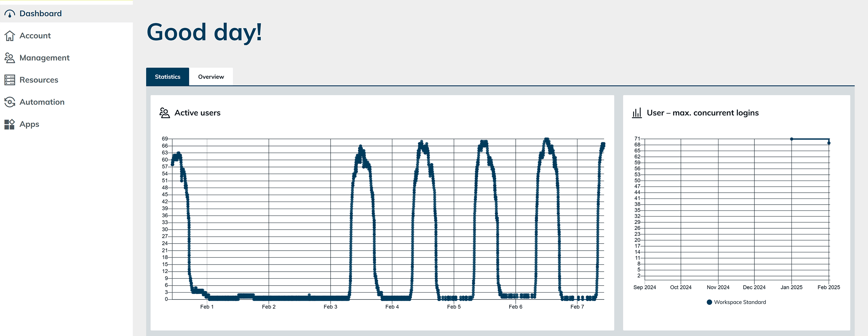Toggle the Workspace Standard legend dot

709,302
